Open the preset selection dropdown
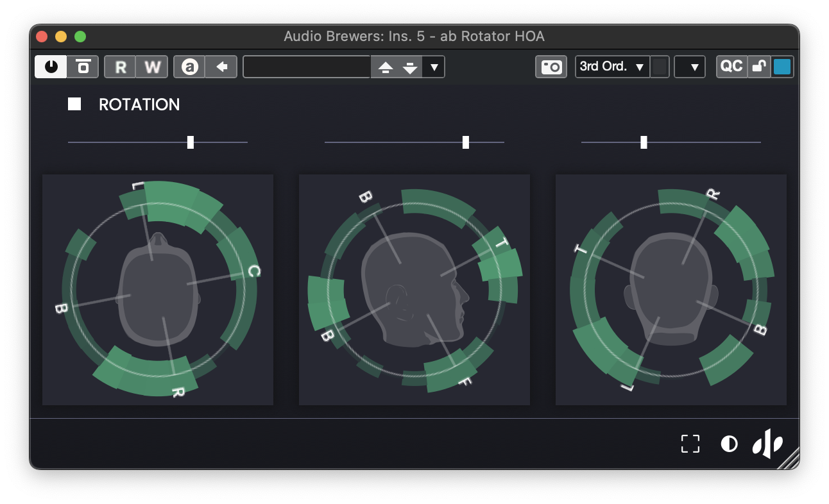This screenshot has width=829, height=504. (x=434, y=67)
